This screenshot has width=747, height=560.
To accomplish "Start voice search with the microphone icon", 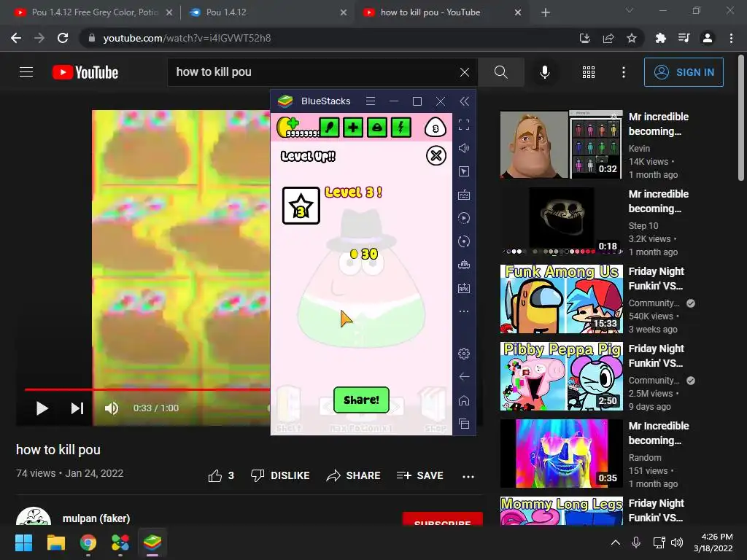I will [x=544, y=72].
